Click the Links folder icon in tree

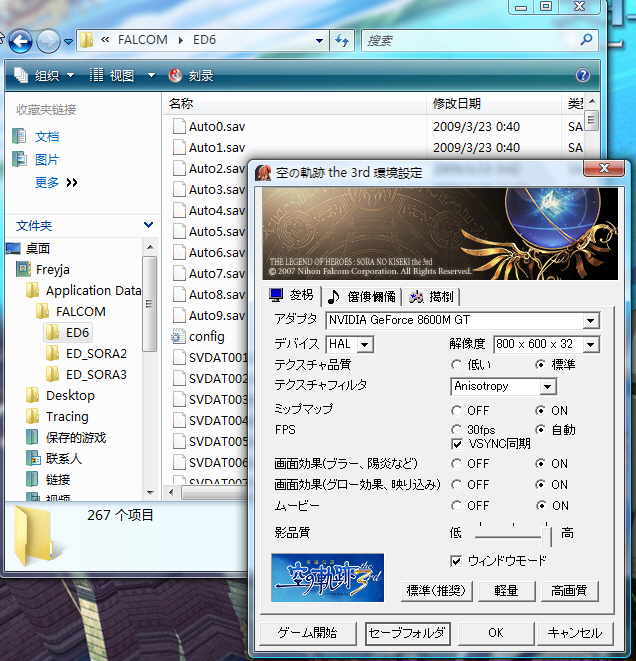tap(32, 479)
